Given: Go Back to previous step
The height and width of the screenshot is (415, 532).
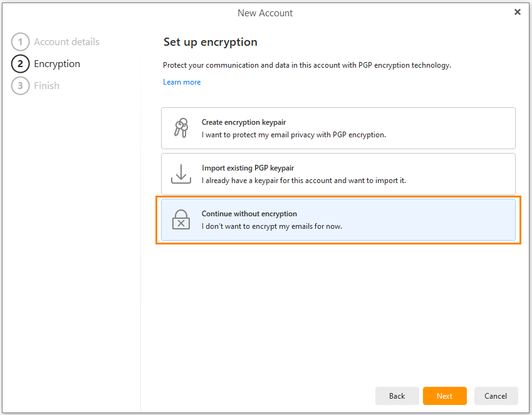Looking at the screenshot, I should coord(397,396).
